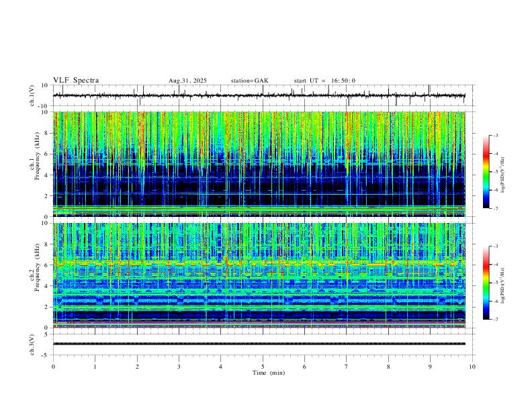Click the "-3" tick on ch.1 color bar

[495, 135]
